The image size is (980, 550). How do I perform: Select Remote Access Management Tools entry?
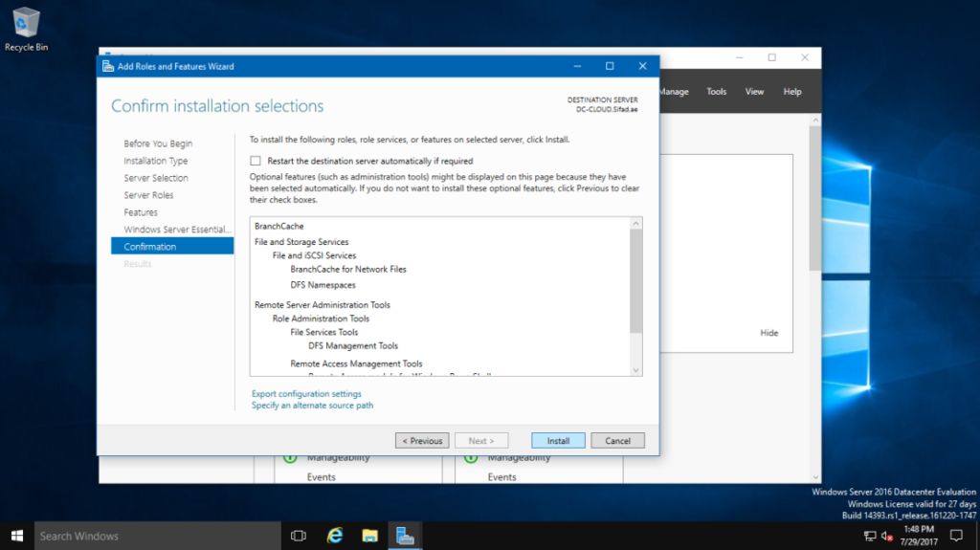pos(356,363)
